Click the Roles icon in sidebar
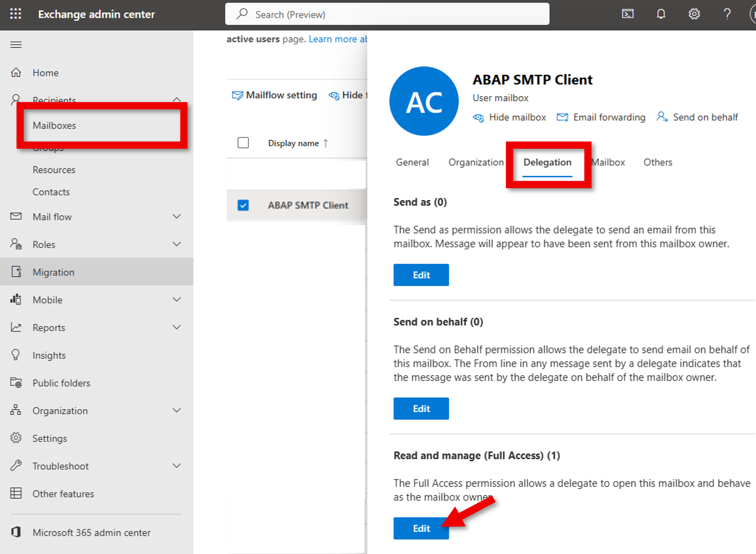This screenshot has height=554, width=756. coord(16,244)
